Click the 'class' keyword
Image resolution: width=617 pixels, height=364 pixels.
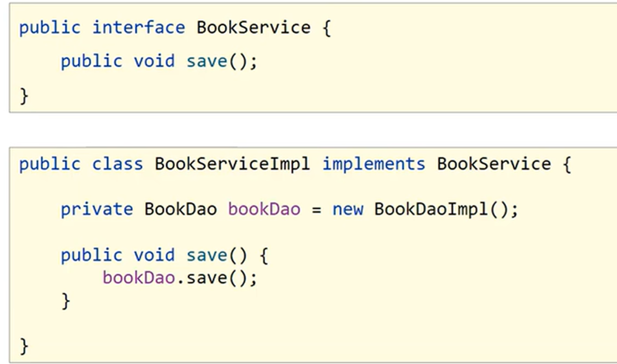click(117, 164)
